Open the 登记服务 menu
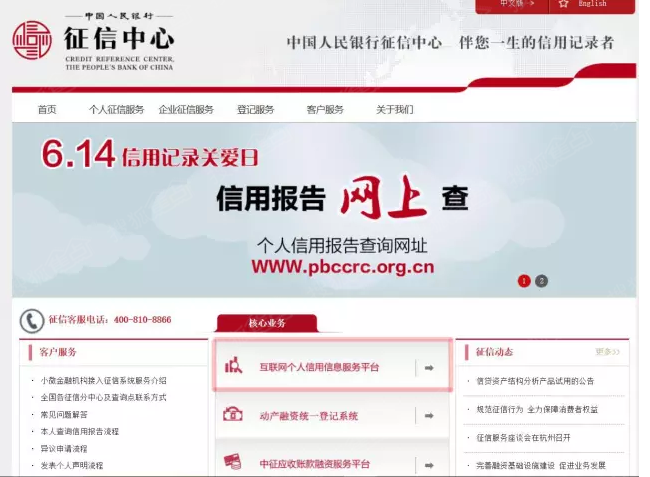 coord(255,109)
